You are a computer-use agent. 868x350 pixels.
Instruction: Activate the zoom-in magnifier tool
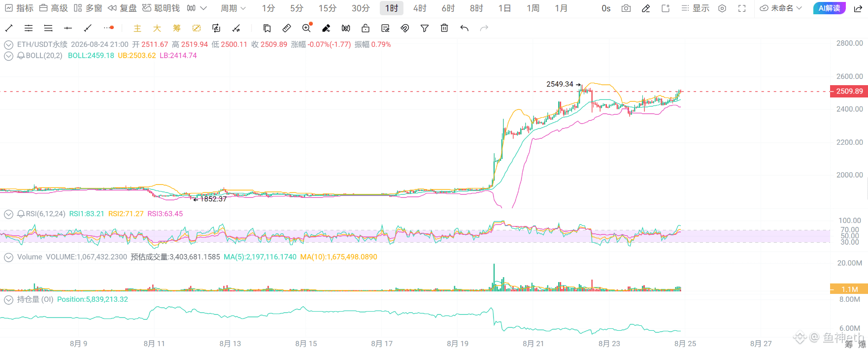[307, 28]
